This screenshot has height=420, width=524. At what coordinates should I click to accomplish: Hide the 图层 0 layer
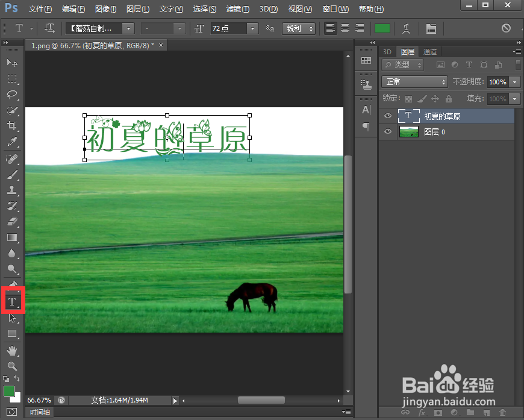(387, 131)
